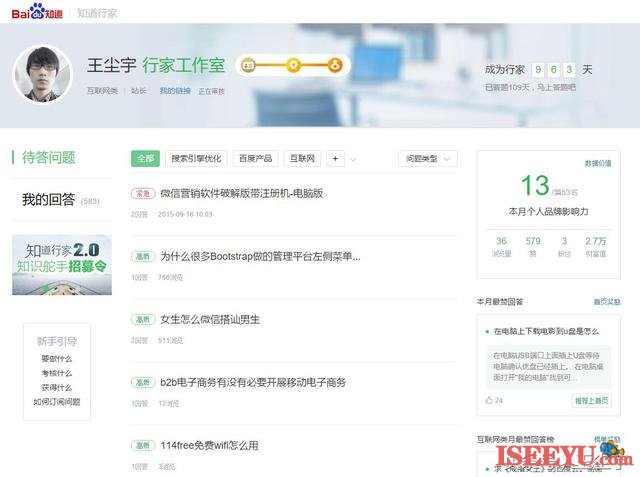Click the thumbs-up icon with 24 likes
The image size is (640, 477).
[x=489, y=400]
